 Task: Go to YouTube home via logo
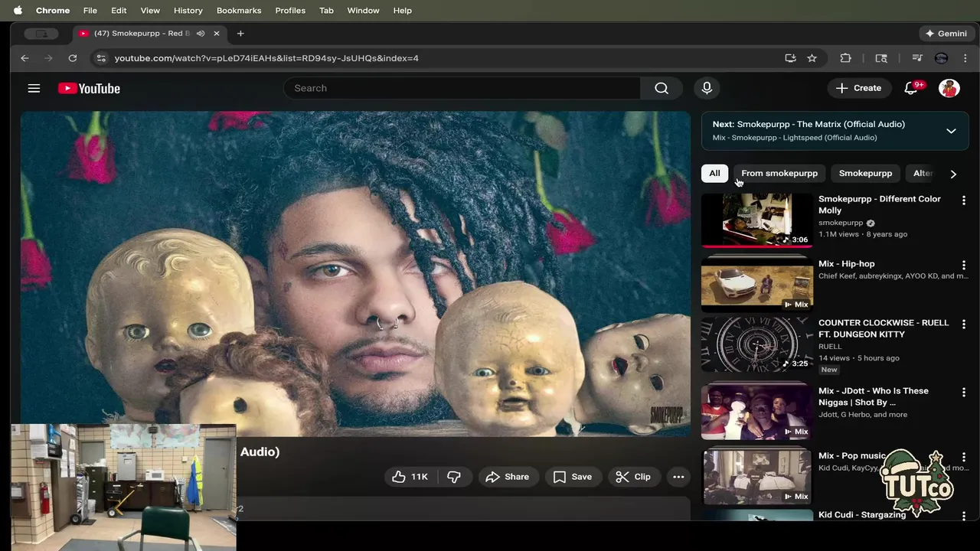89,88
